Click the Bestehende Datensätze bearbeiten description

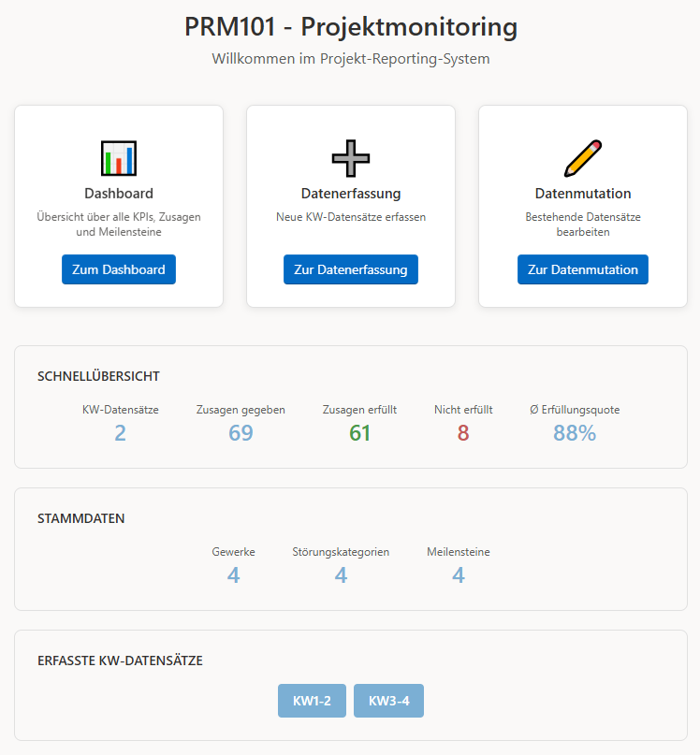click(x=583, y=225)
